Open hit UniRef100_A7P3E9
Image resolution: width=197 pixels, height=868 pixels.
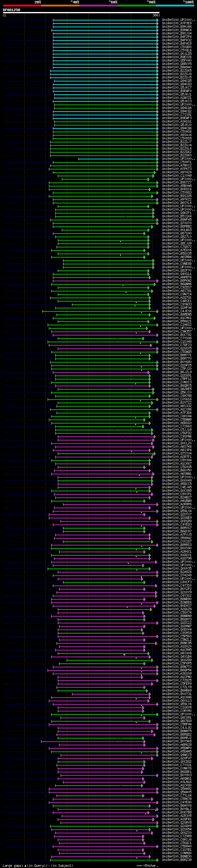[x=176, y=23]
